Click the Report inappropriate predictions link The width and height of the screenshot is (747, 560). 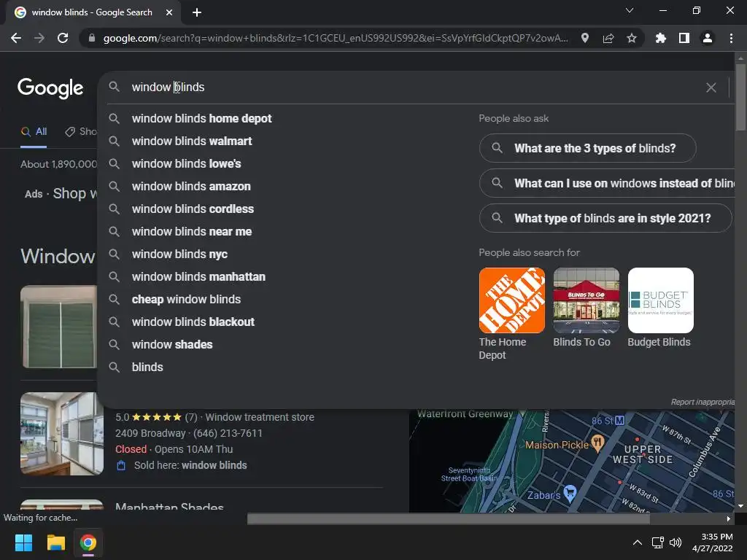[703, 402]
